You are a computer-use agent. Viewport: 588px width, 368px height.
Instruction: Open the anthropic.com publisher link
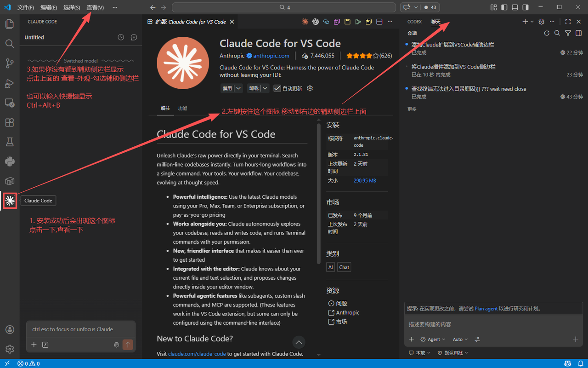coord(271,56)
